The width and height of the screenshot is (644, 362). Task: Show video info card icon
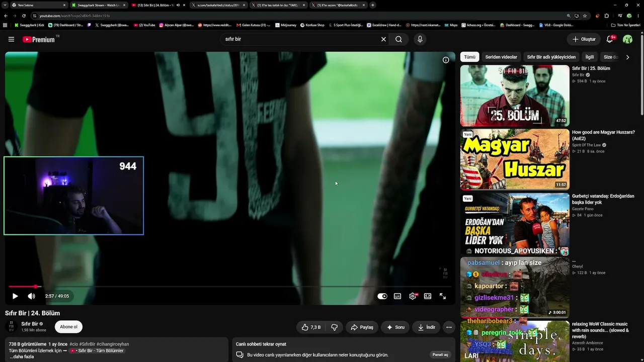pos(446,60)
